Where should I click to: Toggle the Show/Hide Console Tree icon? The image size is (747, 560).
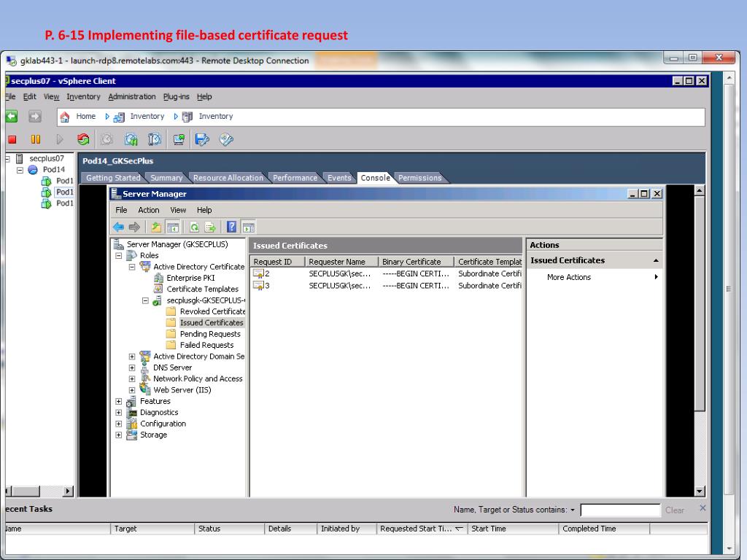173,227
